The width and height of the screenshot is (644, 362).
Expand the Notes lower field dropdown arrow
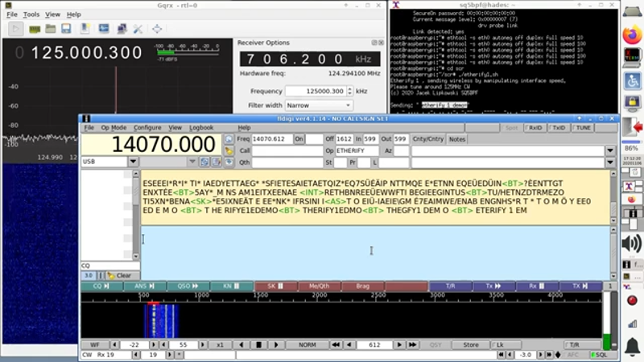(610, 162)
